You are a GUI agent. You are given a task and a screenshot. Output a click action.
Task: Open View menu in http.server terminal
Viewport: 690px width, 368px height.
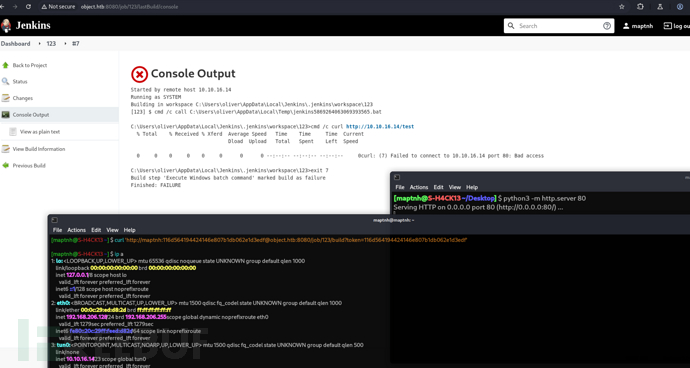[x=455, y=187]
